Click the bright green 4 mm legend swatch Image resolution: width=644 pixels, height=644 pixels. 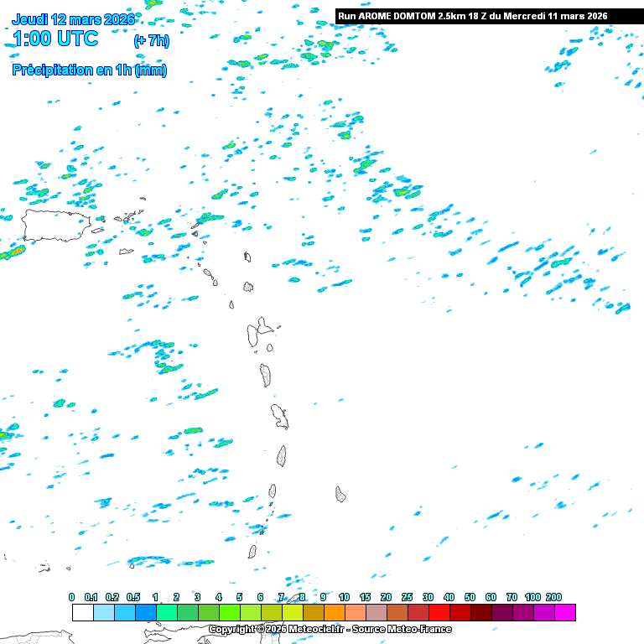coord(230,613)
